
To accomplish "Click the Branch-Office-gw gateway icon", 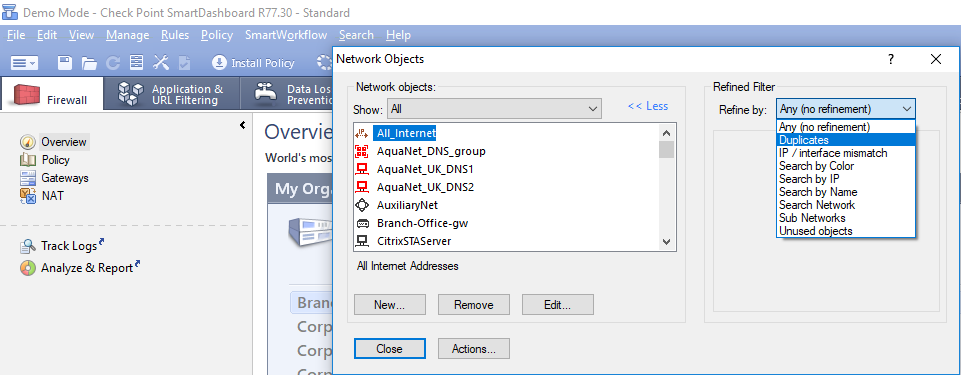I will point(362,223).
